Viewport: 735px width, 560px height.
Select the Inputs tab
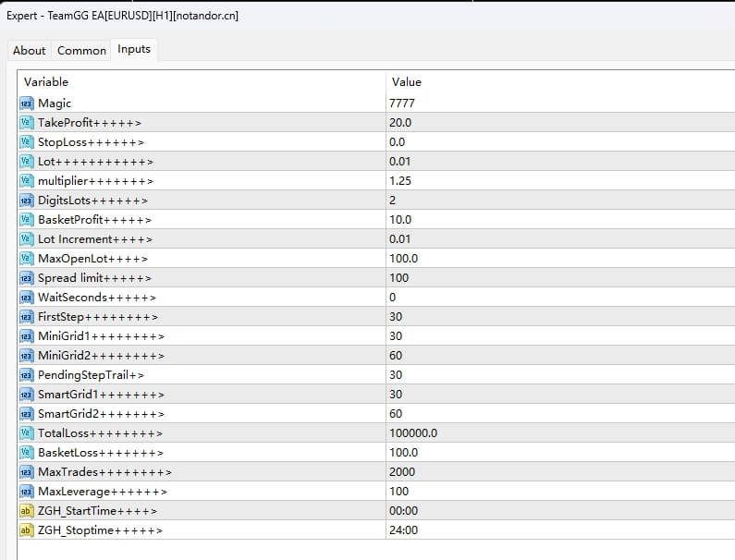(x=134, y=49)
